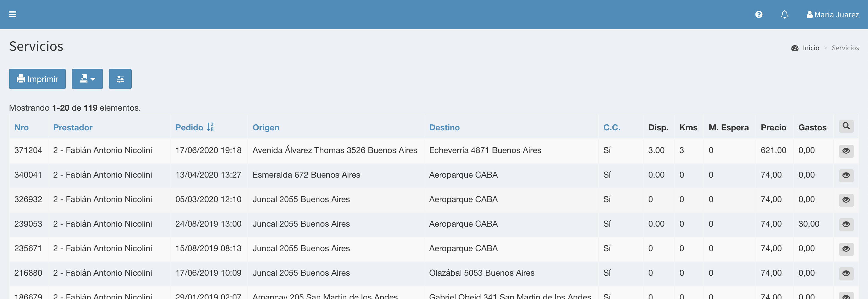
Task: Sort services by Prestador header
Action: (x=73, y=128)
